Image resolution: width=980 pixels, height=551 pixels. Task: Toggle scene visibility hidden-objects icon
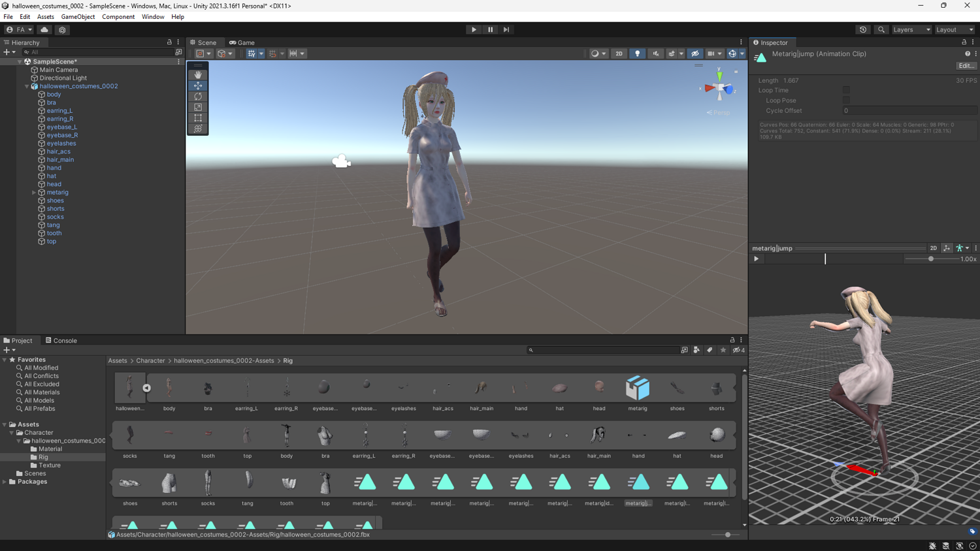pyautogui.click(x=695, y=54)
